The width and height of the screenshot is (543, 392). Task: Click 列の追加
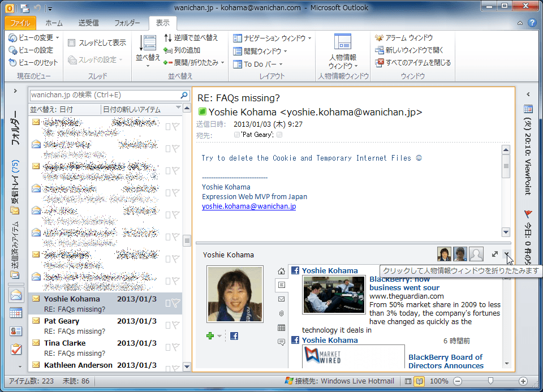click(x=182, y=50)
